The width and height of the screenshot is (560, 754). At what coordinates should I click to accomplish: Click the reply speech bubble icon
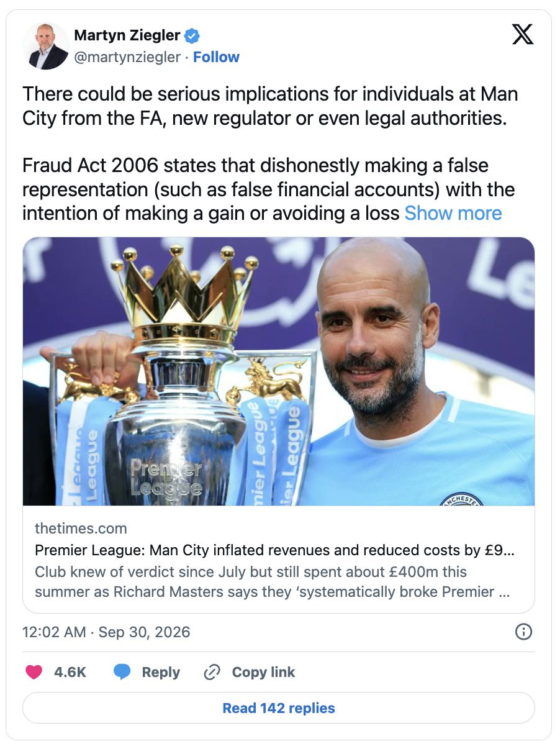(x=122, y=672)
